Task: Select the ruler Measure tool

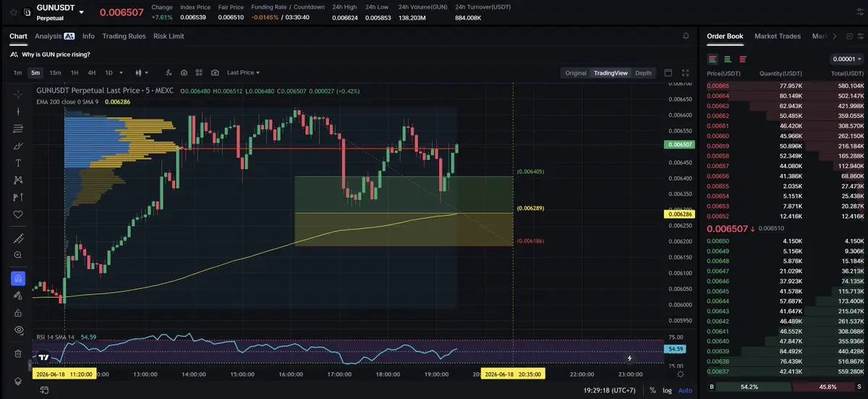Action: pos(18,238)
